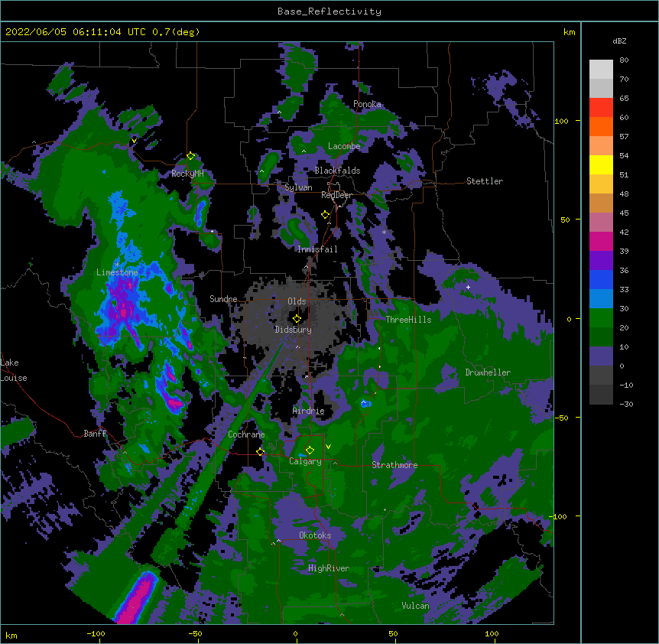Screen dimensions: 659x644
Task: Click the Strathmore city label
Action: tap(394, 465)
